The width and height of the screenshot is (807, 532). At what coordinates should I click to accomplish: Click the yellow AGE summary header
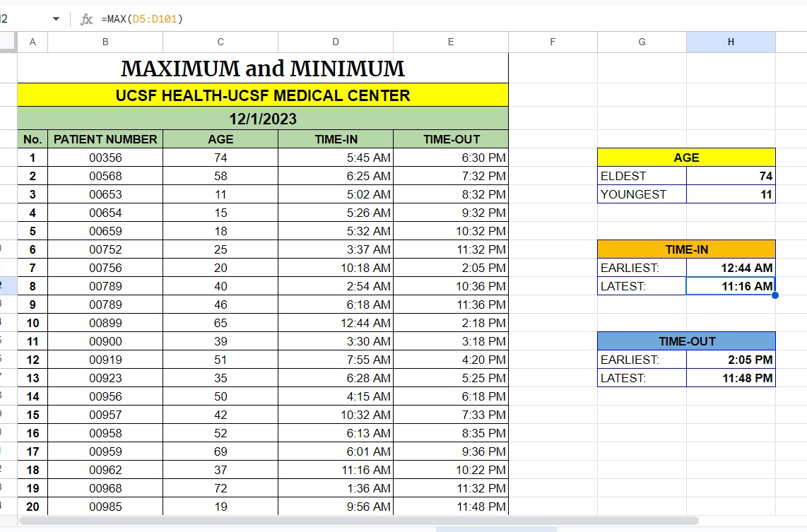[687, 158]
